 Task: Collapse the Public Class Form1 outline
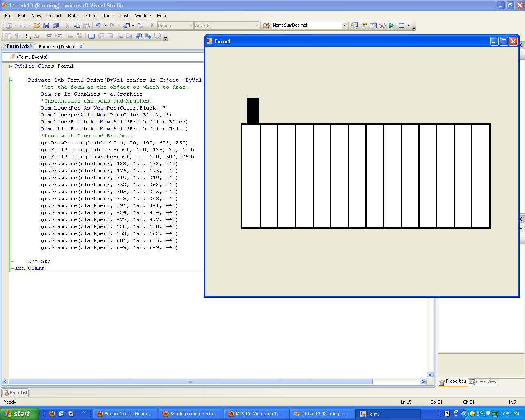11,66
